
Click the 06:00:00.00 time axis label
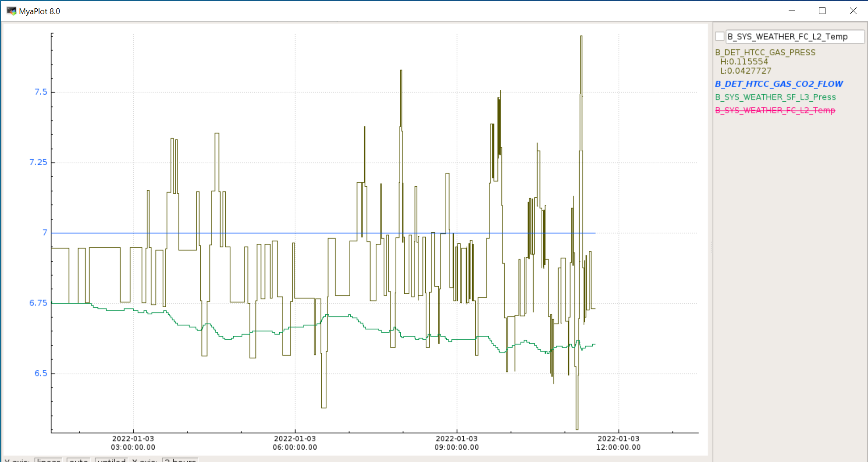coord(295,448)
